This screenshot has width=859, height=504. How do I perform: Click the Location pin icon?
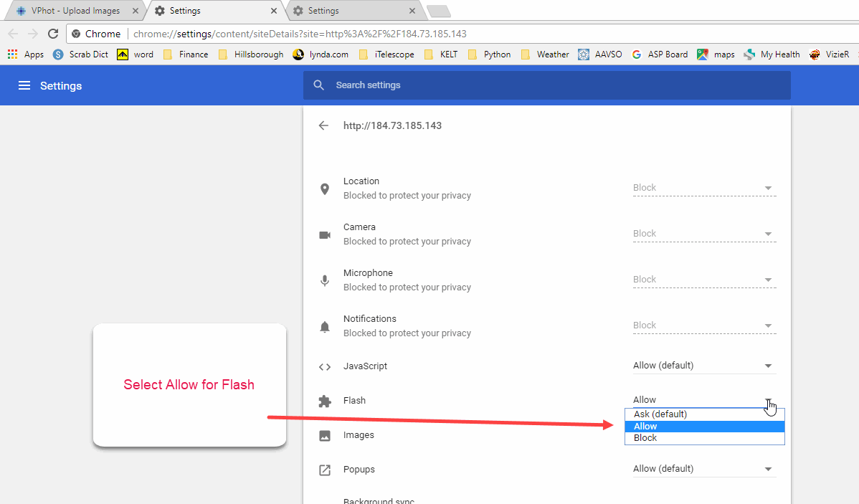click(x=325, y=189)
